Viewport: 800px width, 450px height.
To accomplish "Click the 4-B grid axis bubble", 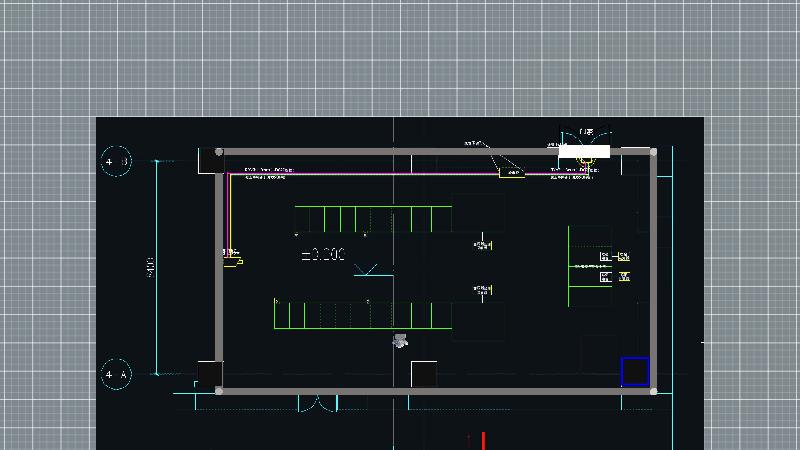I will click(116, 161).
